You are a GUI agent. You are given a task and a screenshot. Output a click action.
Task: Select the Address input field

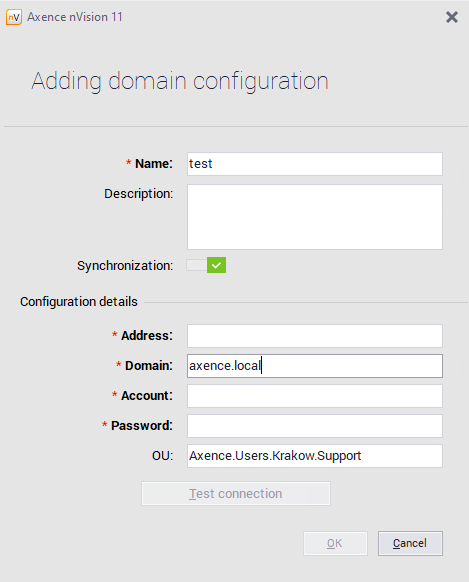[x=315, y=336]
